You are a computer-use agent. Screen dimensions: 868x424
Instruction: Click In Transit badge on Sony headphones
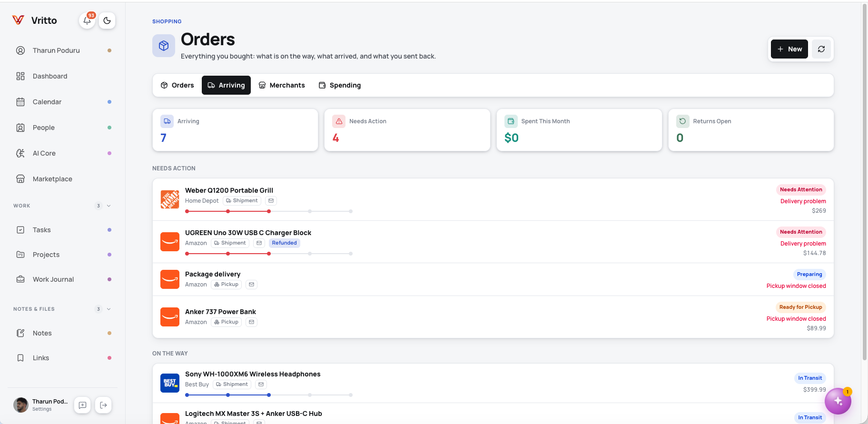[x=810, y=378]
